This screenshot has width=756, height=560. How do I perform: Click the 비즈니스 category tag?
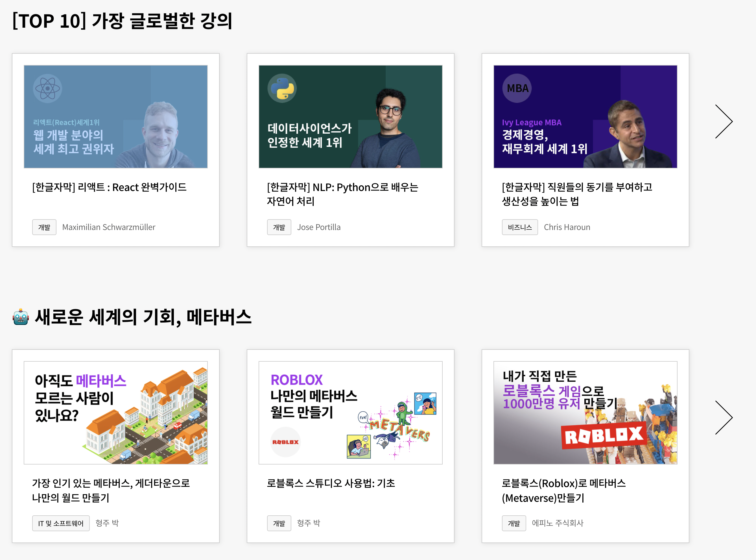520,227
